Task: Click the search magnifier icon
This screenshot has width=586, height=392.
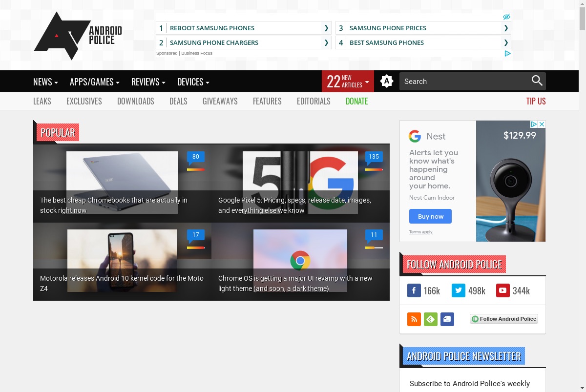Action: [x=537, y=81]
